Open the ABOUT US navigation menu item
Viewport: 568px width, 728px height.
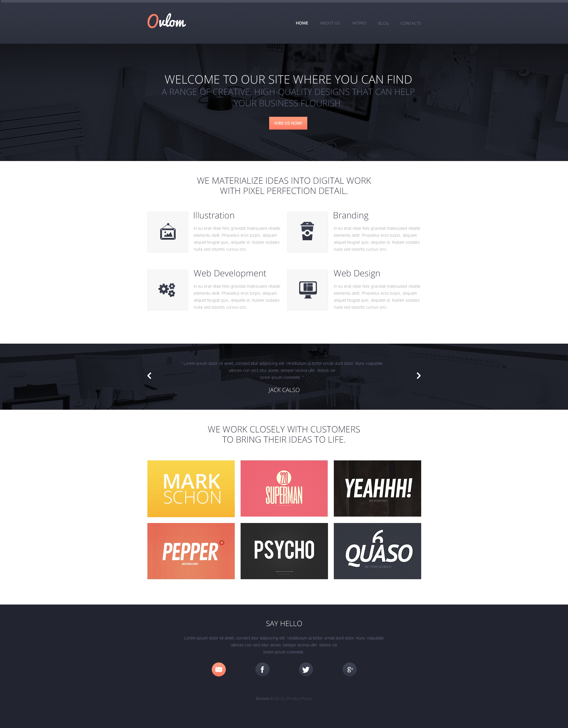329,23
